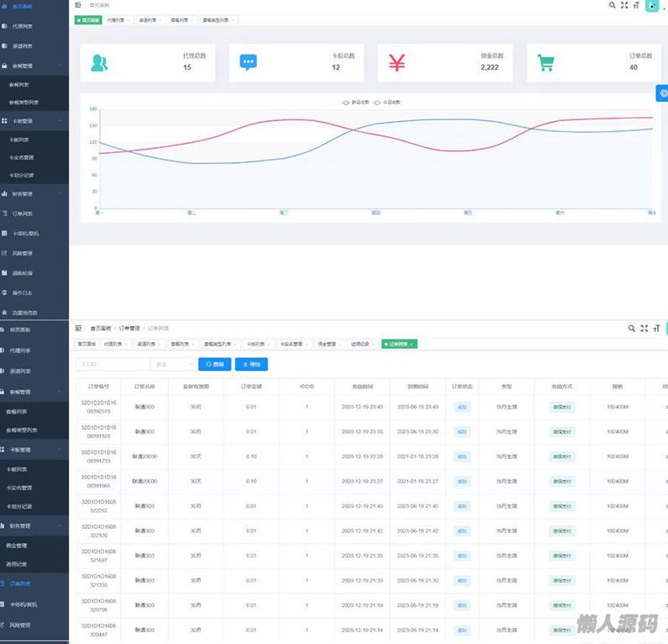Switch to green 订单列表 tab in lower panel
Image resolution: width=668 pixels, height=644 pixels.
point(399,344)
